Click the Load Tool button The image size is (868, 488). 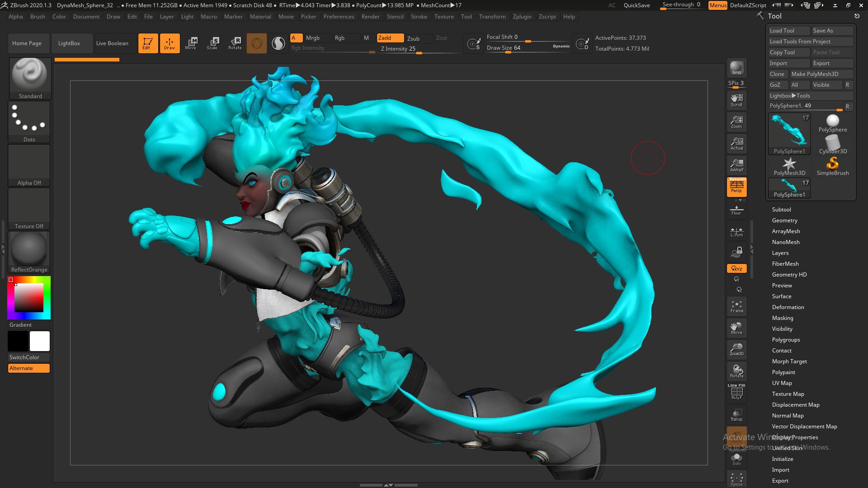click(789, 31)
